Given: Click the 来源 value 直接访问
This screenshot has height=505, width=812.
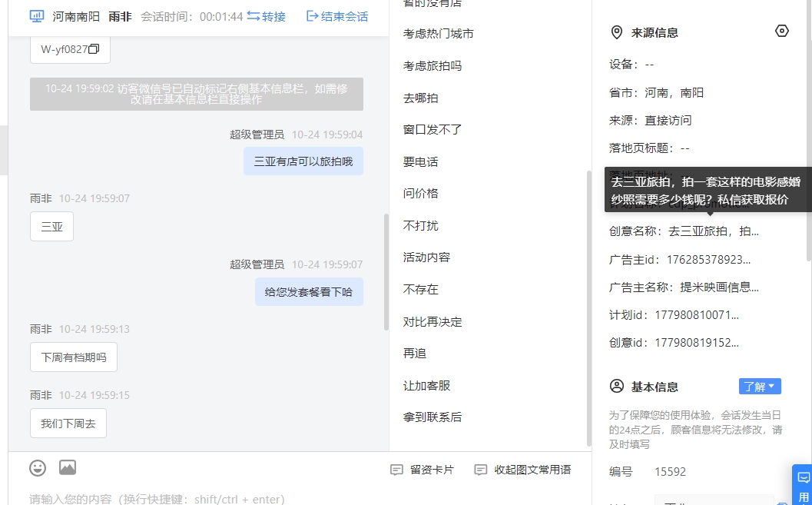Looking at the screenshot, I should [668, 120].
